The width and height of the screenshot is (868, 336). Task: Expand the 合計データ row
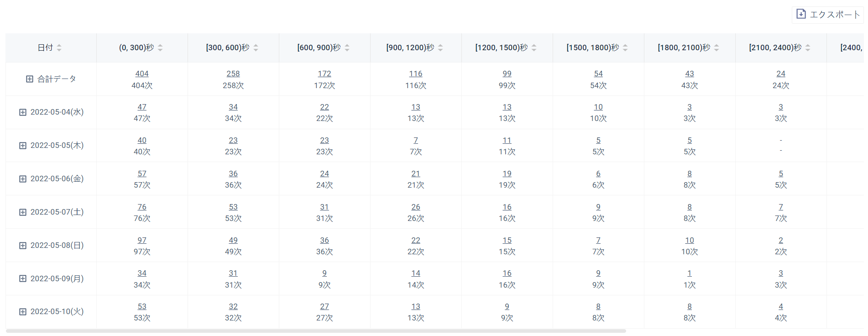click(x=30, y=79)
